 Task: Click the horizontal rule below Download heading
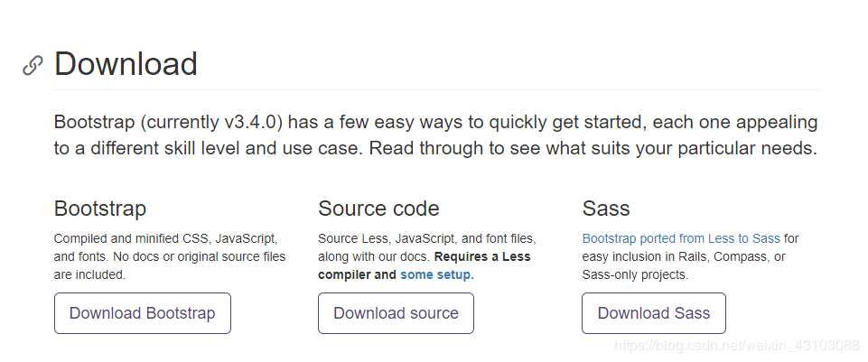(436, 89)
